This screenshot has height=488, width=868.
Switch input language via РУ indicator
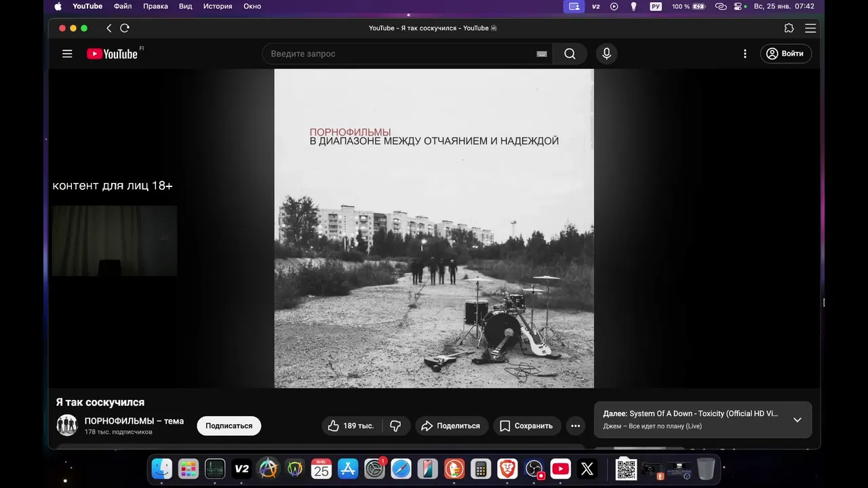(x=656, y=6)
